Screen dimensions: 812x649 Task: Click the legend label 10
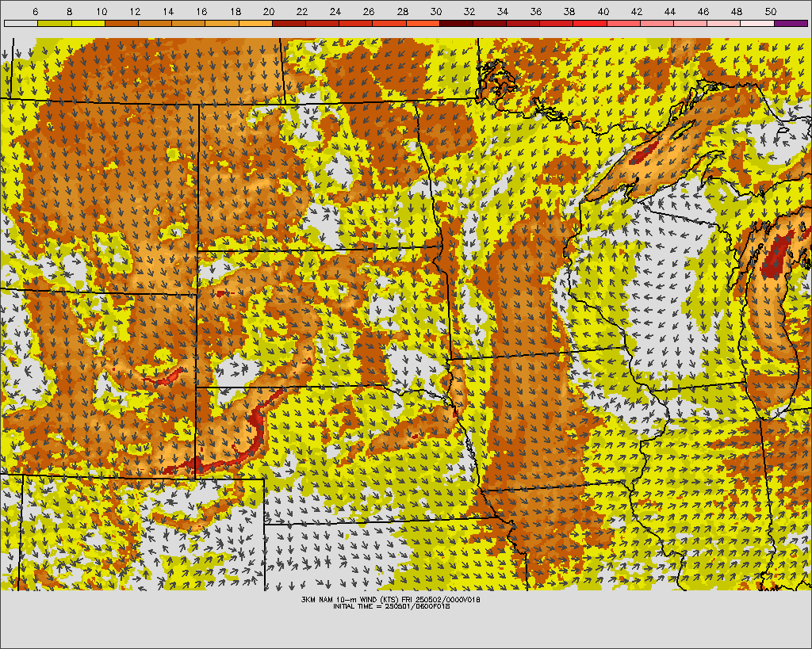click(x=101, y=11)
